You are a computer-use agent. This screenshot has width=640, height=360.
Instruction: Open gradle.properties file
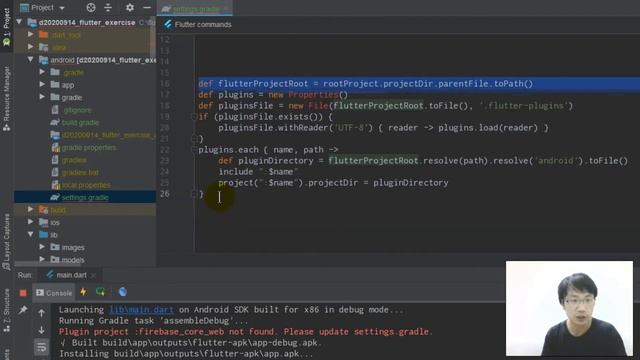pyautogui.click(x=89, y=147)
